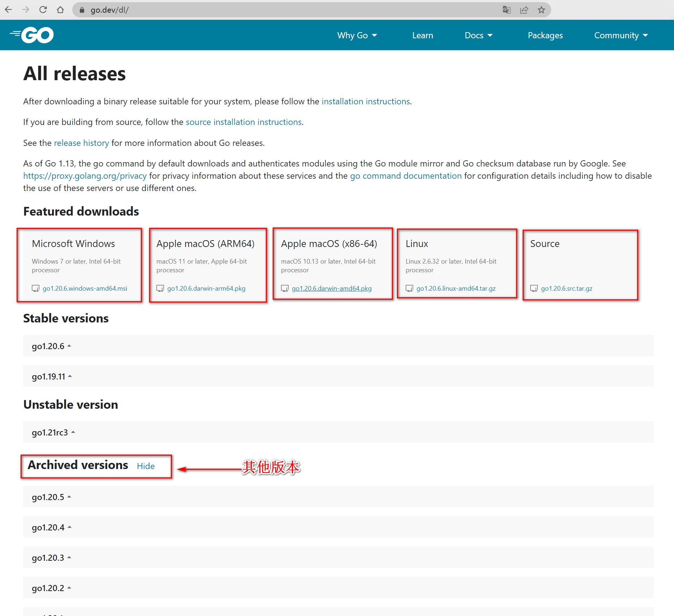Expand the go1.20.2 archived version row
Image resolution: width=674 pixels, height=616 pixels.
(x=338, y=587)
